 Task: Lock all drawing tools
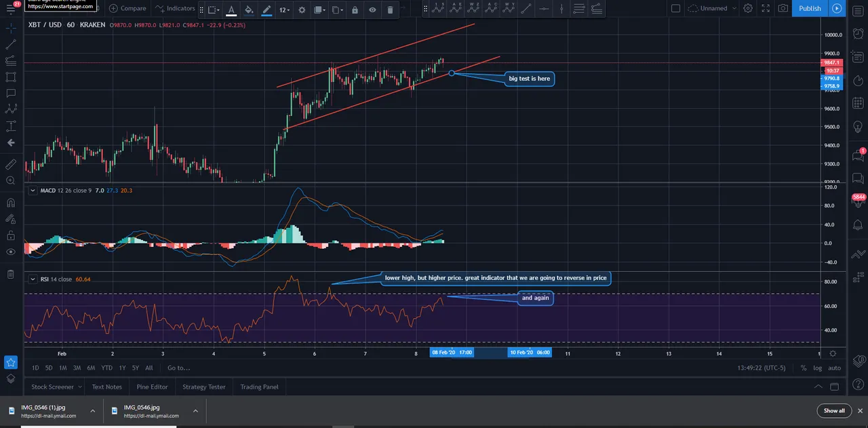[11, 235]
